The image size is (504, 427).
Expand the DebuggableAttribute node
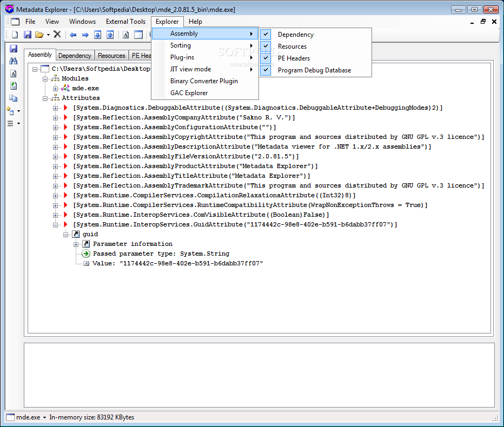pos(55,108)
